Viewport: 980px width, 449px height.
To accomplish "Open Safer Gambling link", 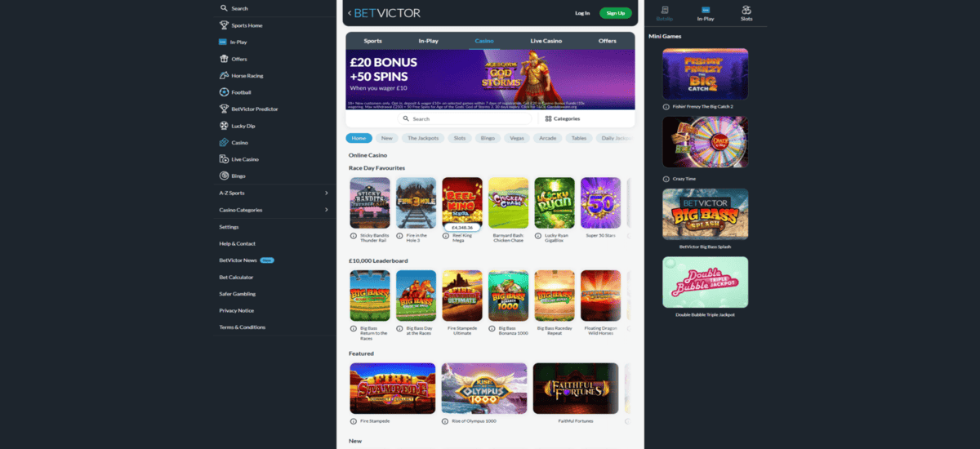I will tap(238, 294).
